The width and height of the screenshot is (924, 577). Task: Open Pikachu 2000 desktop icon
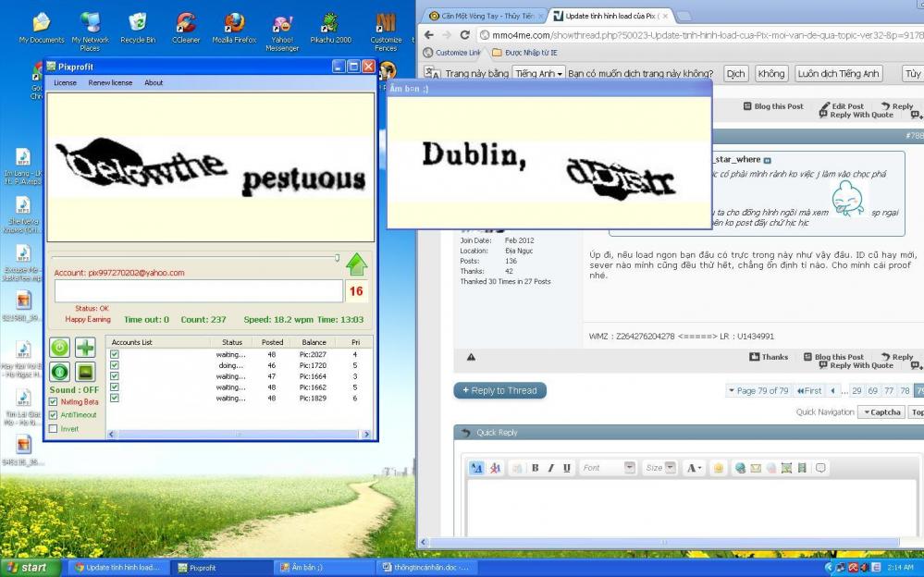[x=330, y=28]
